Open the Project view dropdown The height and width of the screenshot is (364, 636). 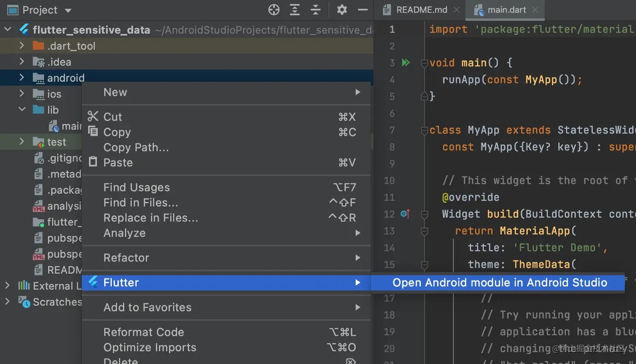68,10
